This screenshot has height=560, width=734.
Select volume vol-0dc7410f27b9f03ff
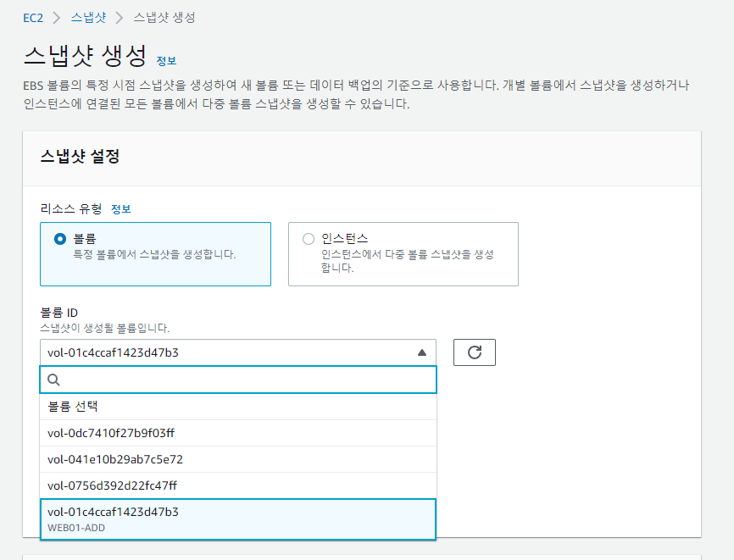(238, 433)
